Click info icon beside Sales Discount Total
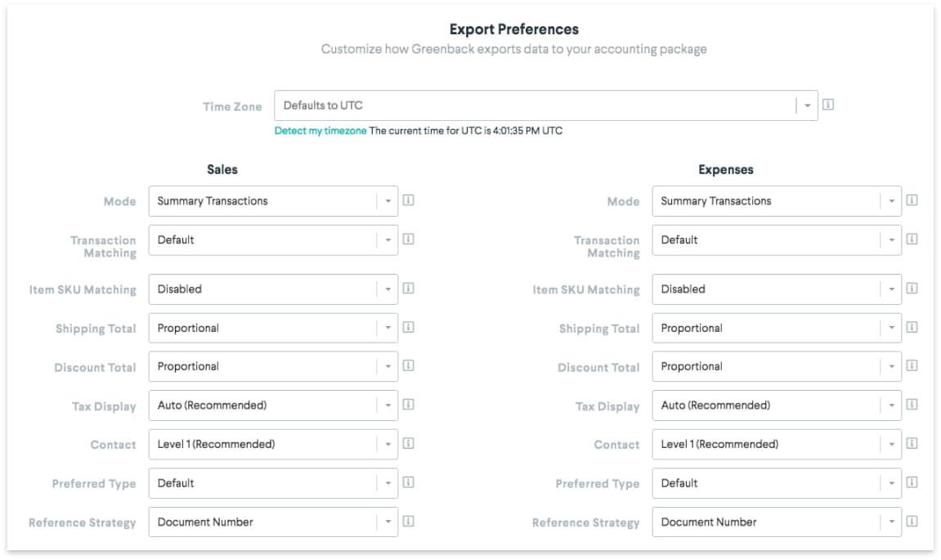The image size is (941, 560). coord(409,366)
